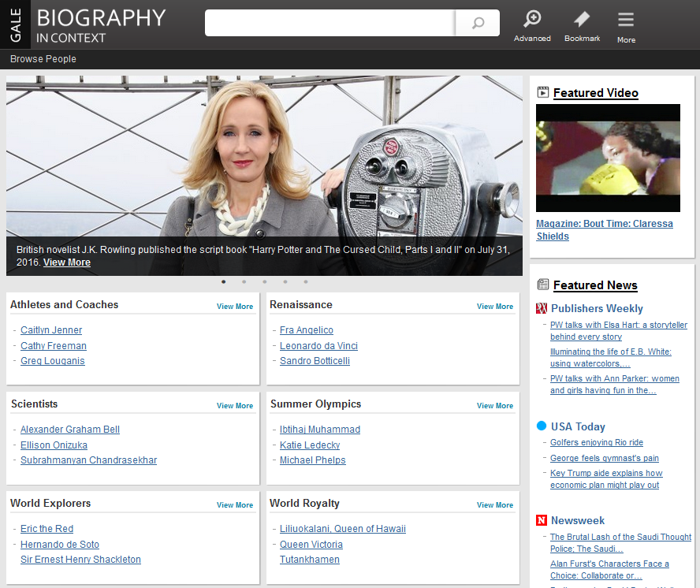
Task: Jump to the last carousel slide dot
Action: pyautogui.click(x=306, y=281)
